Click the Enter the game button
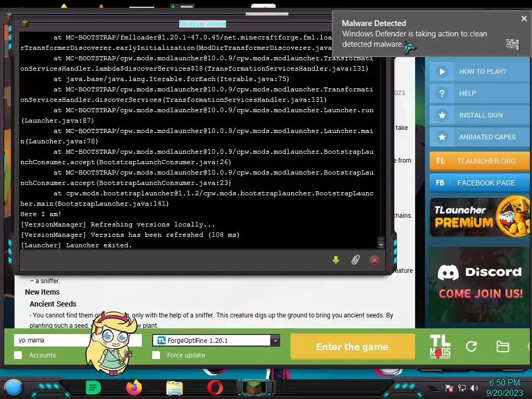The image size is (532, 399). [353, 347]
